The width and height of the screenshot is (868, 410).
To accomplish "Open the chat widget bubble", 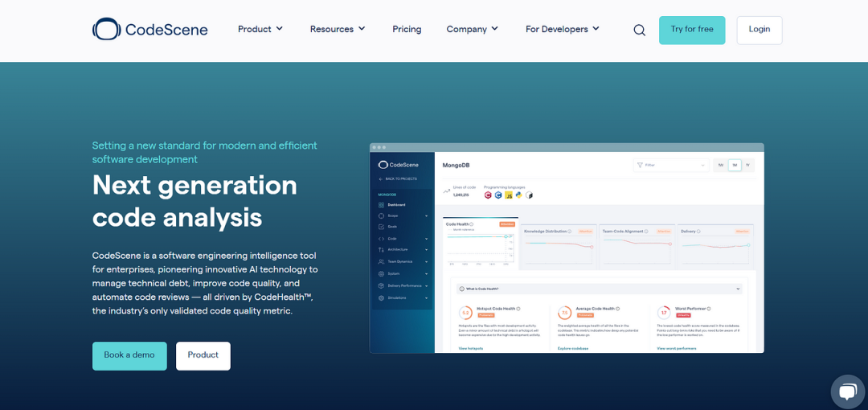I will tap(848, 392).
